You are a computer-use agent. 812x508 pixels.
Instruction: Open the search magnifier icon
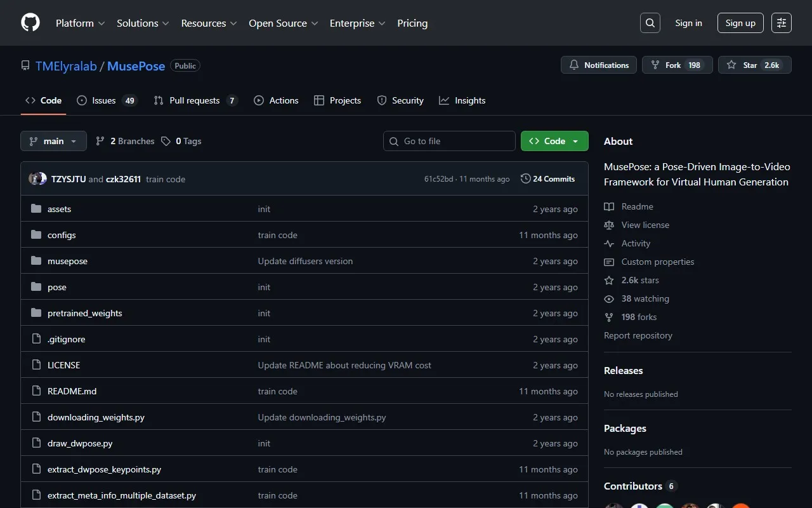[x=650, y=23]
